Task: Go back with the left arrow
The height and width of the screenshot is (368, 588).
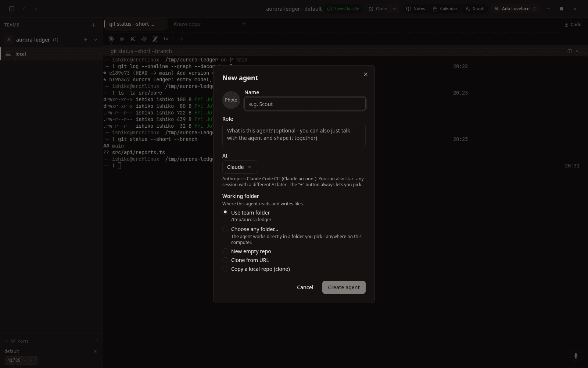Action: tap(25, 9)
